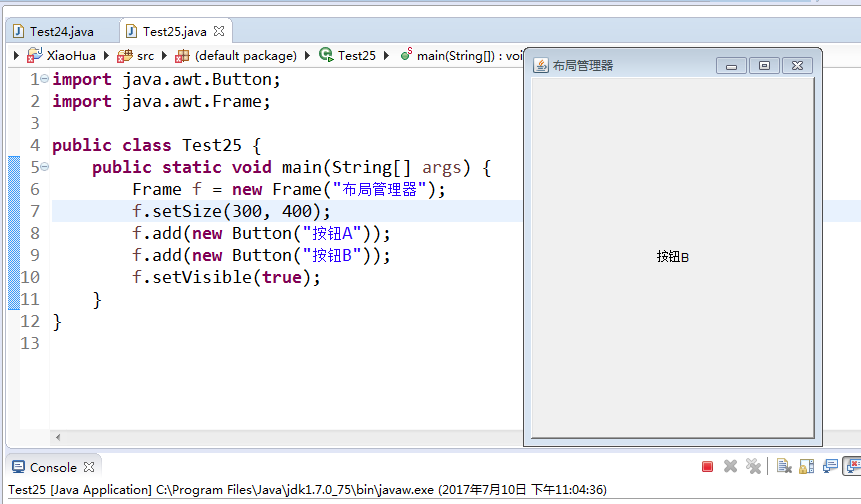Click the class name Test25 on line 4

point(212,145)
